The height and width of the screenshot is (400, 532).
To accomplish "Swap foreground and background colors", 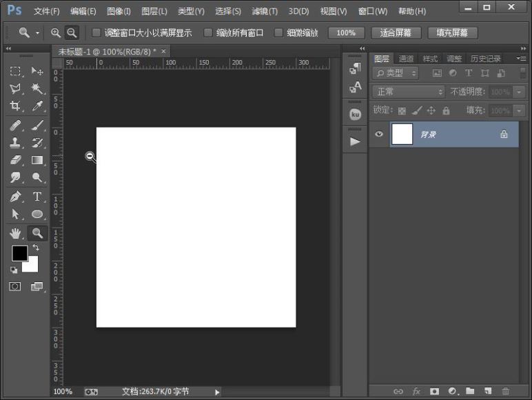I will (x=36, y=247).
